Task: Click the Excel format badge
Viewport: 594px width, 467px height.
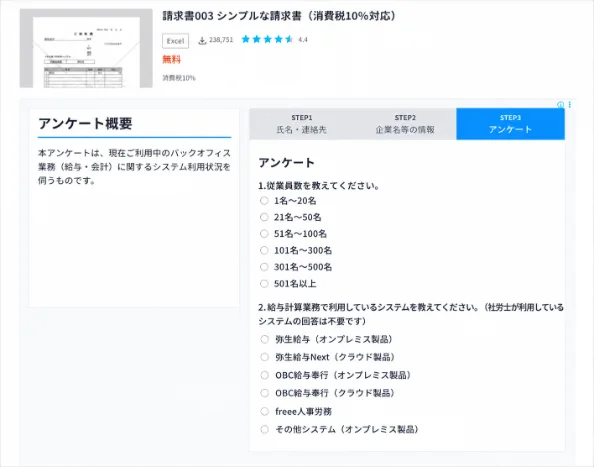Action: pyautogui.click(x=175, y=41)
